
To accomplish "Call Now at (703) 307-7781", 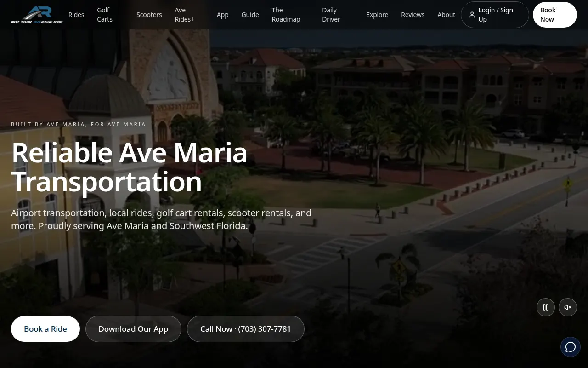I will tap(246, 329).
